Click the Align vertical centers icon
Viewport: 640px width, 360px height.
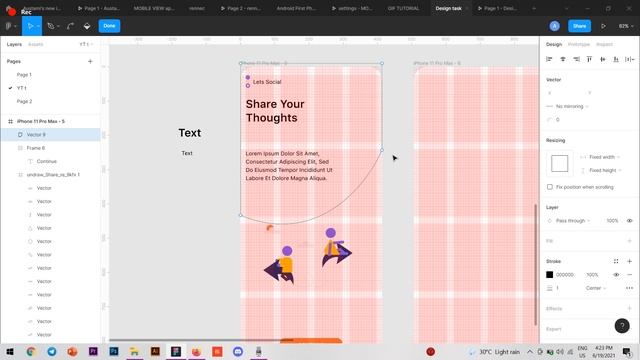click(603, 59)
